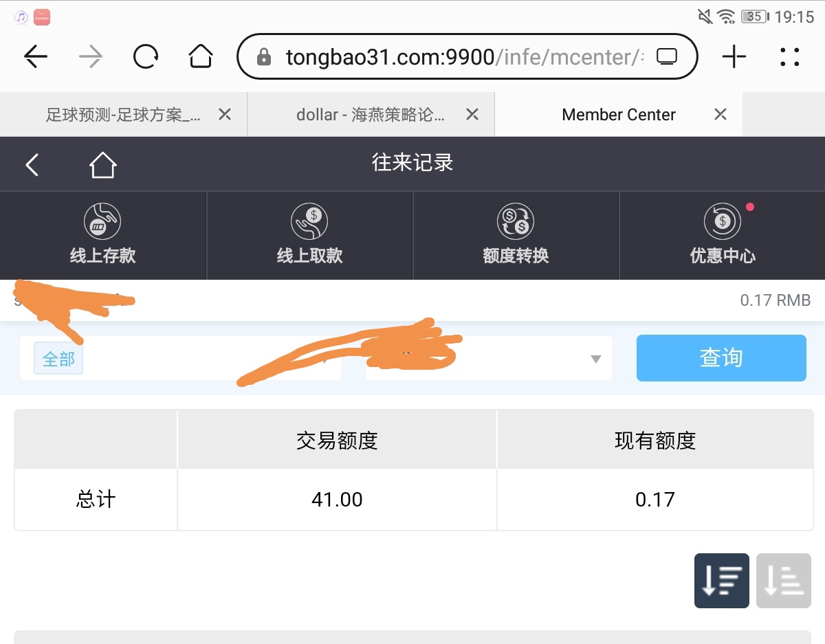Switch to the 足球预测 tab
This screenshot has height=644, width=825.
pyautogui.click(x=122, y=115)
